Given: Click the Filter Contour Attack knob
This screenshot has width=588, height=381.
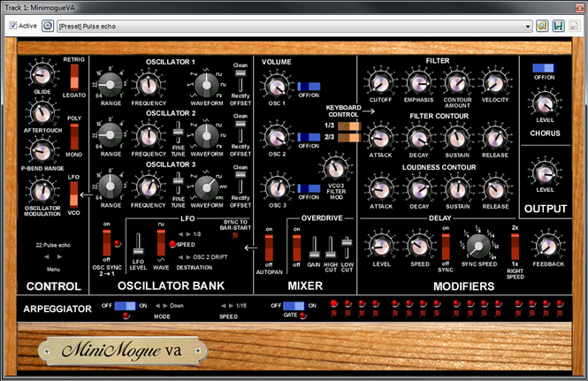Looking at the screenshot, I should [x=380, y=138].
